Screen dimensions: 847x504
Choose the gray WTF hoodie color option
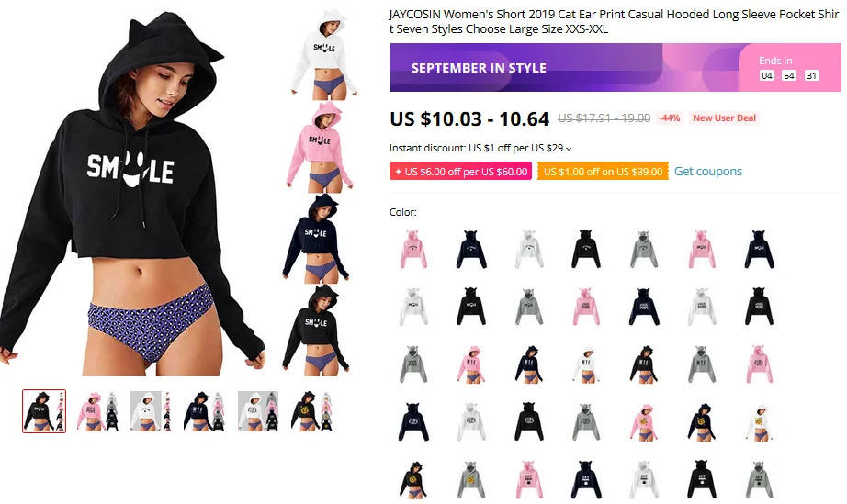pos(701,364)
